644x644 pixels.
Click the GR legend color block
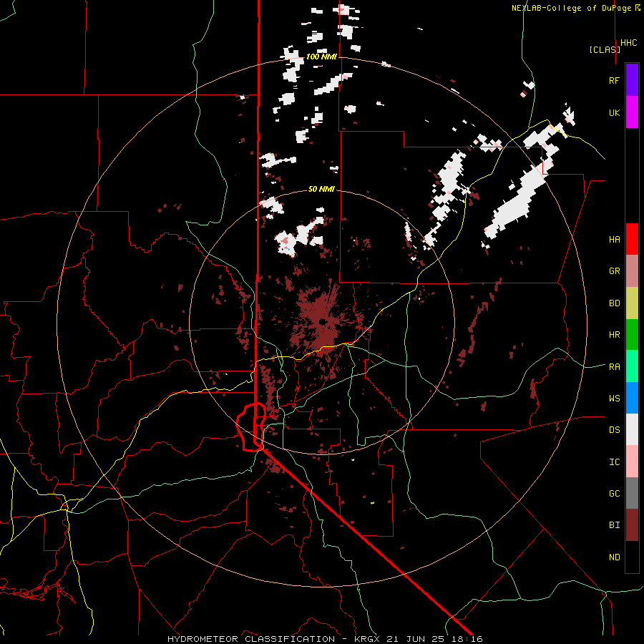click(x=632, y=270)
